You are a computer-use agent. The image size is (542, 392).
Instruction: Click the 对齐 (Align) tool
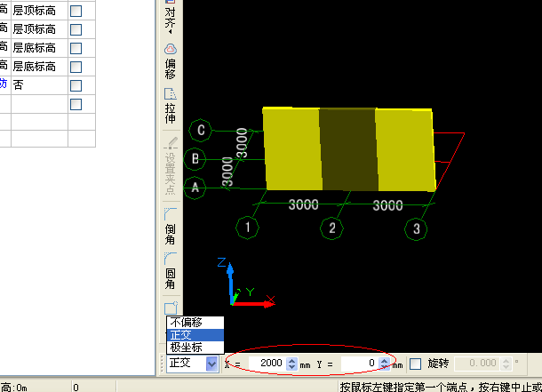(x=170, y=20)
